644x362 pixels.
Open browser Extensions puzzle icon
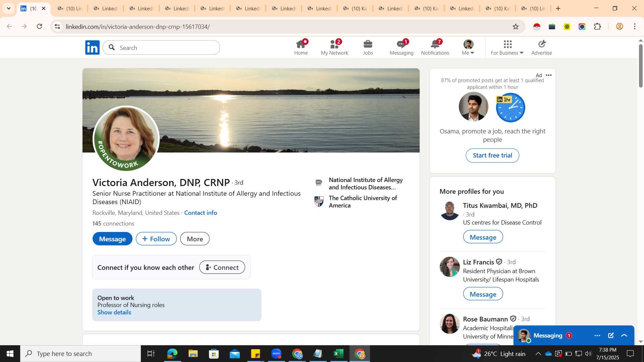597,26
